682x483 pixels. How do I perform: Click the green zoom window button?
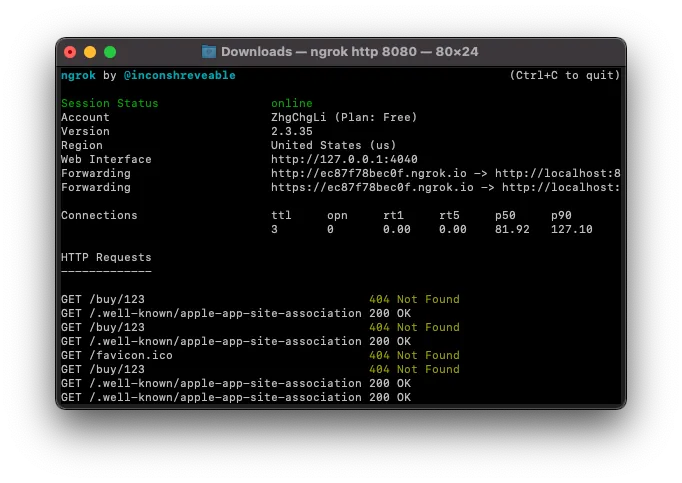(110, 52)
